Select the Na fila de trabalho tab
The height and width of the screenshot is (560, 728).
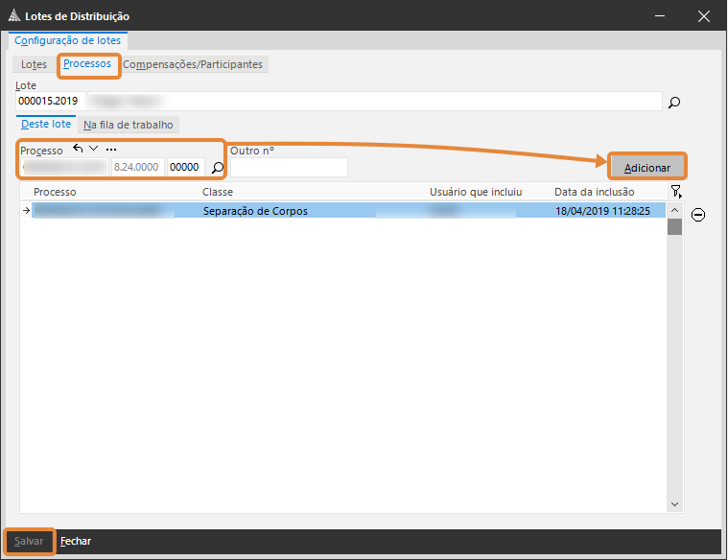click(x=128, y=125)
